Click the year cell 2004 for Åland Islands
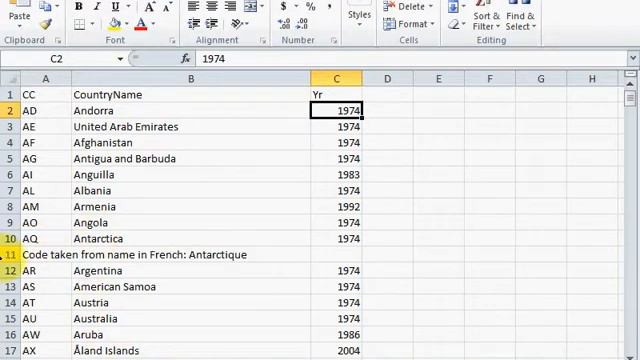 pos(336,351)
